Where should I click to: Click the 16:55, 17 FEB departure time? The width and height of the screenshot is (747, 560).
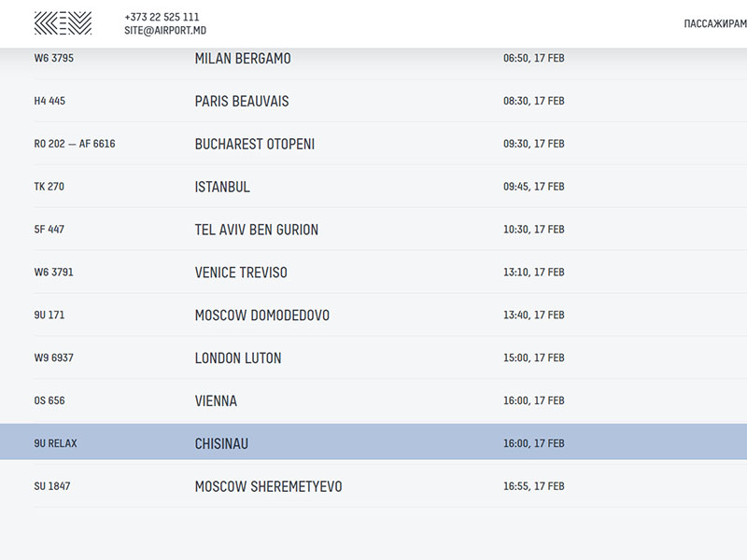[533, 486]
